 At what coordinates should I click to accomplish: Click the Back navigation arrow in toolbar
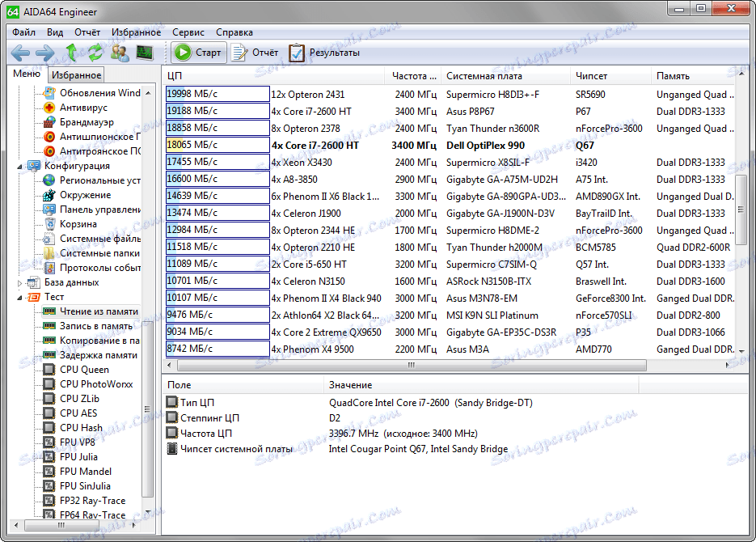point(20,53)
